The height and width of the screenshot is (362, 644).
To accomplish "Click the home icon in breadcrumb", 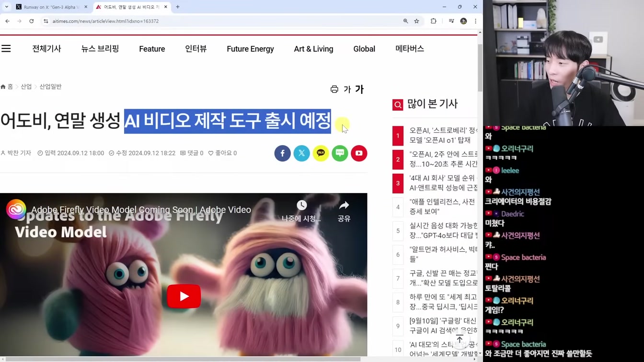I will click(3, 87).
